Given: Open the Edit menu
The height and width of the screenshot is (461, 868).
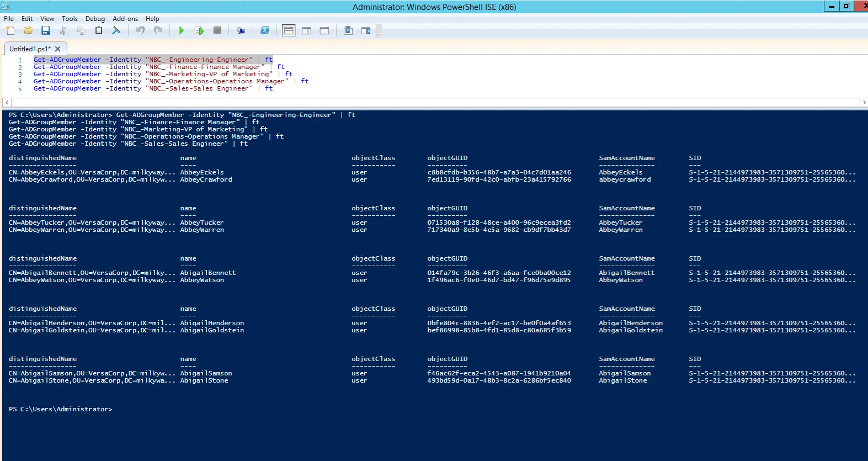Looking at the screenshot, I should [x=27, y=19].
